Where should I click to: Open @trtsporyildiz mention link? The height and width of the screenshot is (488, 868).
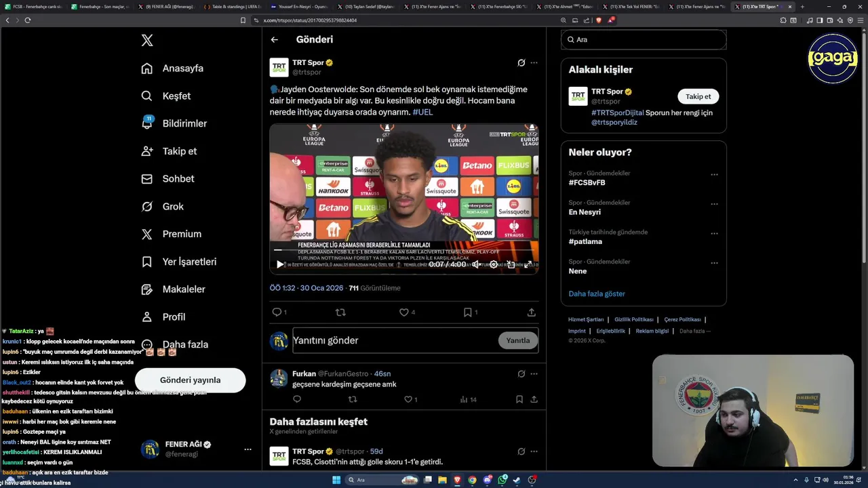pyautogui.click(x=616, y=123)
